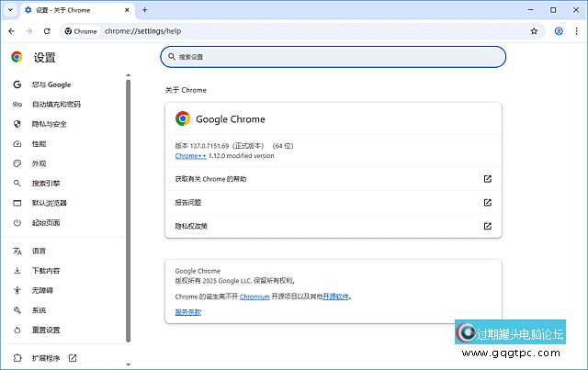Open 扩展程序 extensions page
Image resolution: width=588 pixels, height=370 pixels.
coord(46,358)
